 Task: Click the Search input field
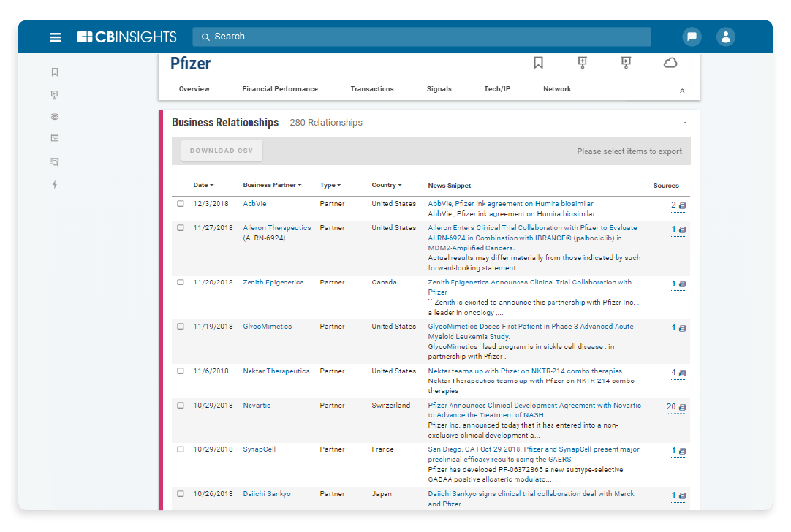[422, 37]
